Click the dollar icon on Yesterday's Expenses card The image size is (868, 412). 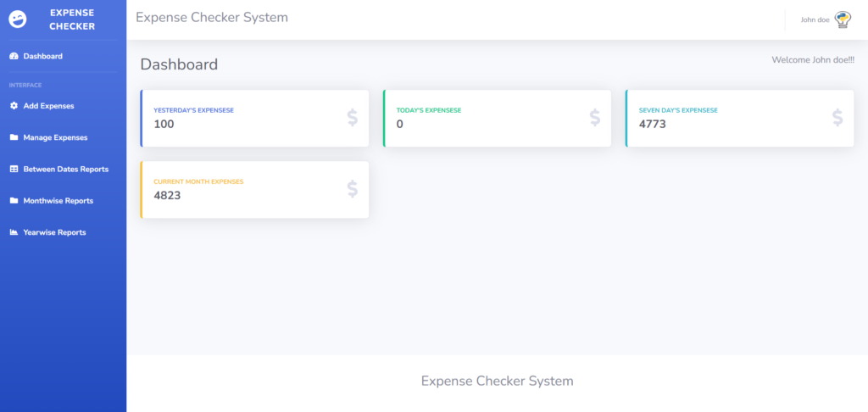[353, 118]
